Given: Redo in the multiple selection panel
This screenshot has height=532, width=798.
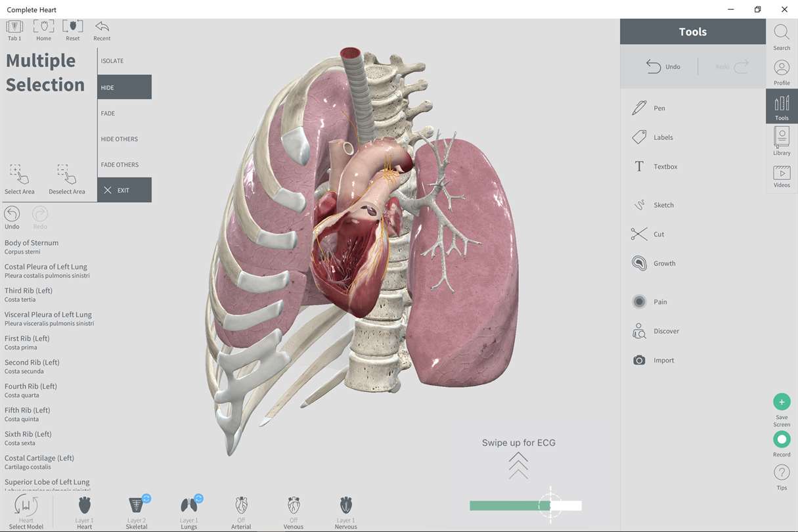Looking at the screenshot, I should 40,218.
